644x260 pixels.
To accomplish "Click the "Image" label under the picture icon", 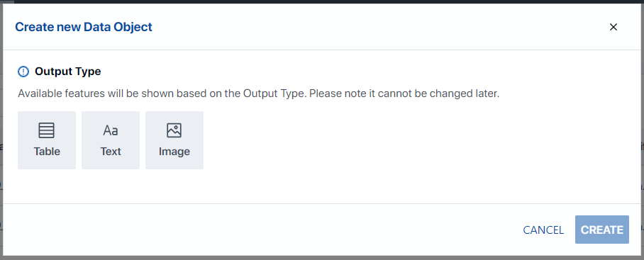I will coord(174,152).
